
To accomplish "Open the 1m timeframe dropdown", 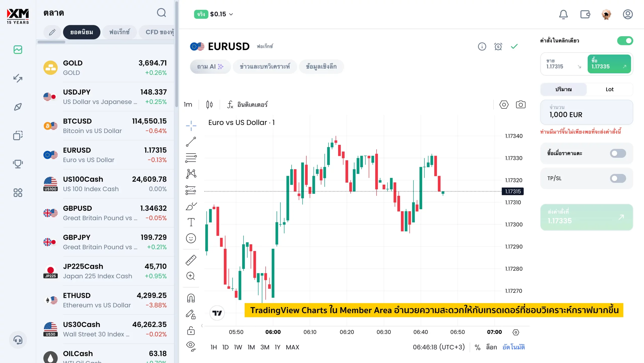I will click(x=188, y=105).
